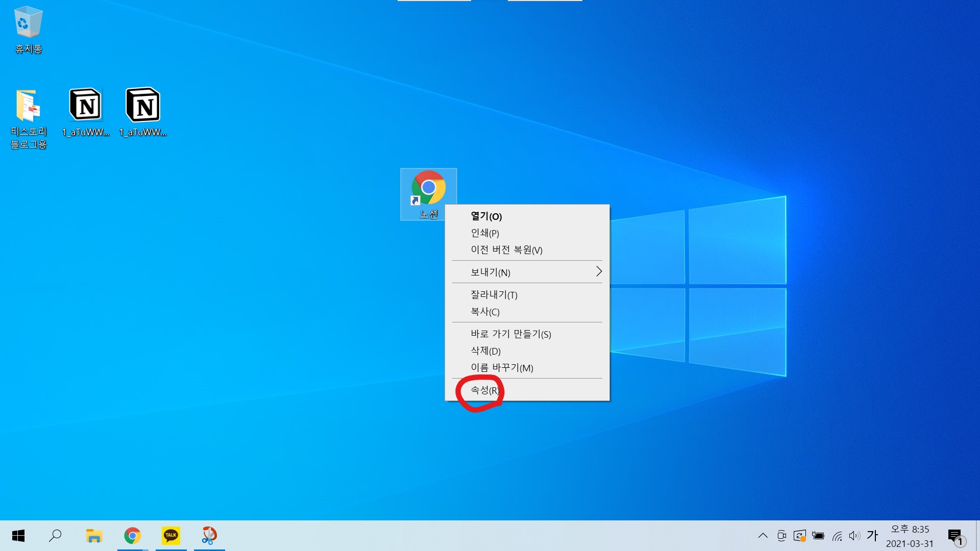Switch to KakaoTalk in the taskbar
The height and width of the screenshot is (551, 980).
tap(171, 536)
